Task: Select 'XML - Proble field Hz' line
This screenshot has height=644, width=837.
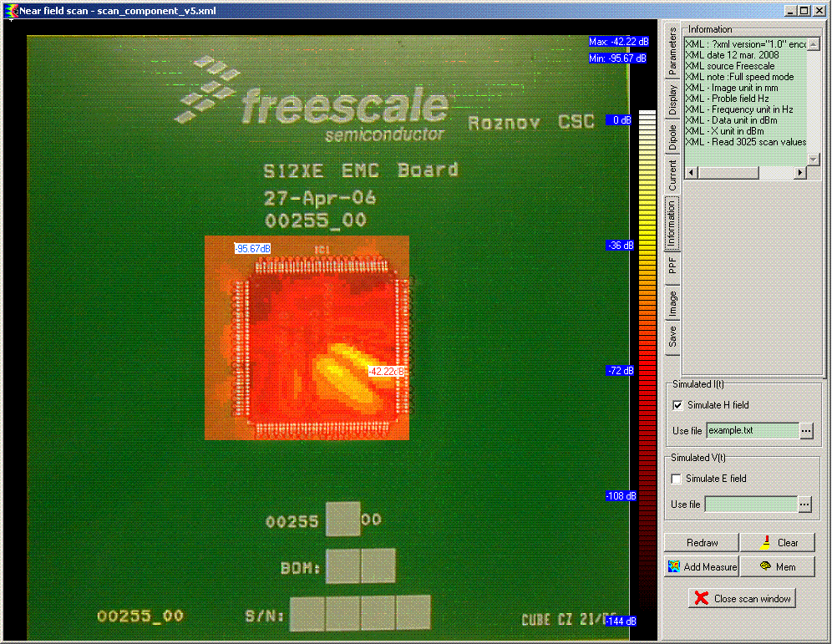Action: click(727, 99)
